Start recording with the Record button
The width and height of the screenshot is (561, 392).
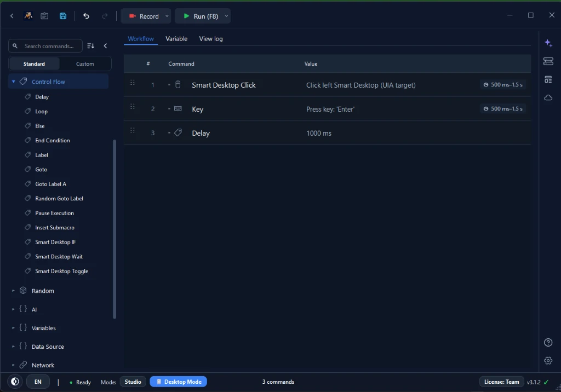pos(144,16)
